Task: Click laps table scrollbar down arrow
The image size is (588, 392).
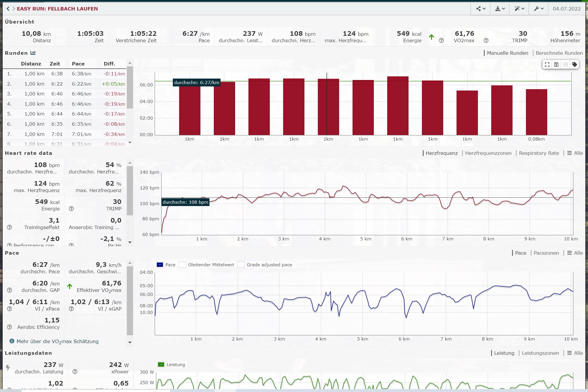Action: tap(130, 143)
